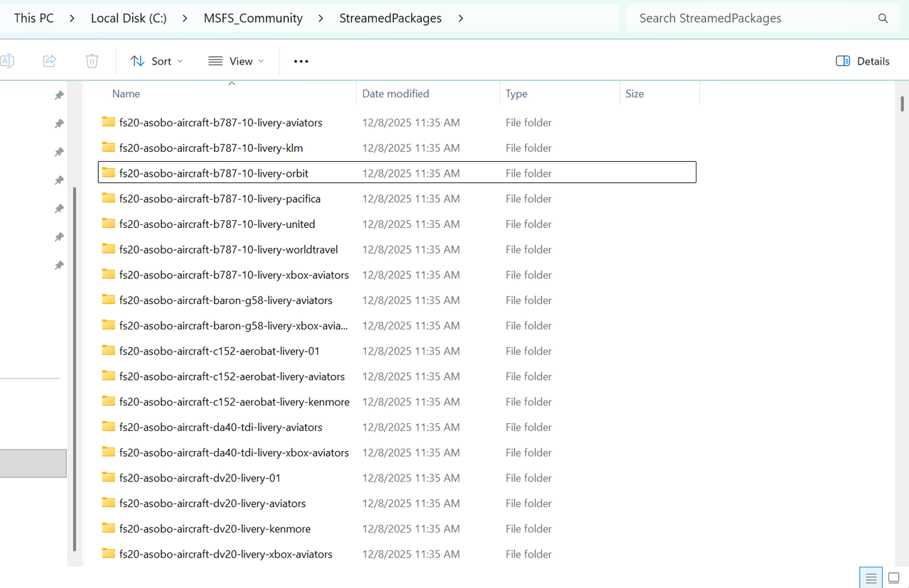This screenshot has height=588, width=909.
Task: Toggle the Details pane button
Action: pyautogui.click(x=863, y=61)
